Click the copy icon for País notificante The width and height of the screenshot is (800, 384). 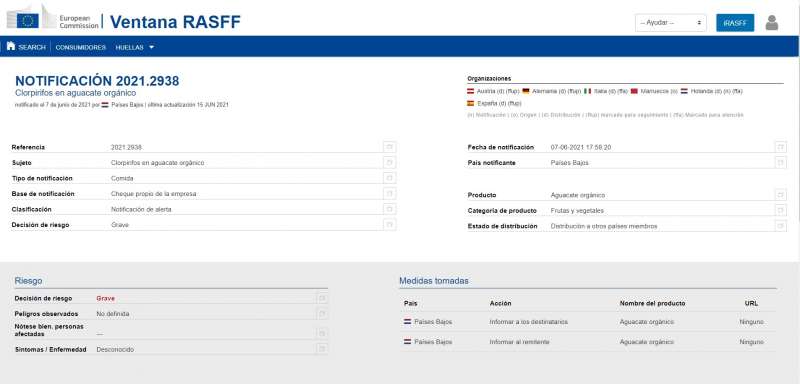pyautogui.click(x=780, y=163)
